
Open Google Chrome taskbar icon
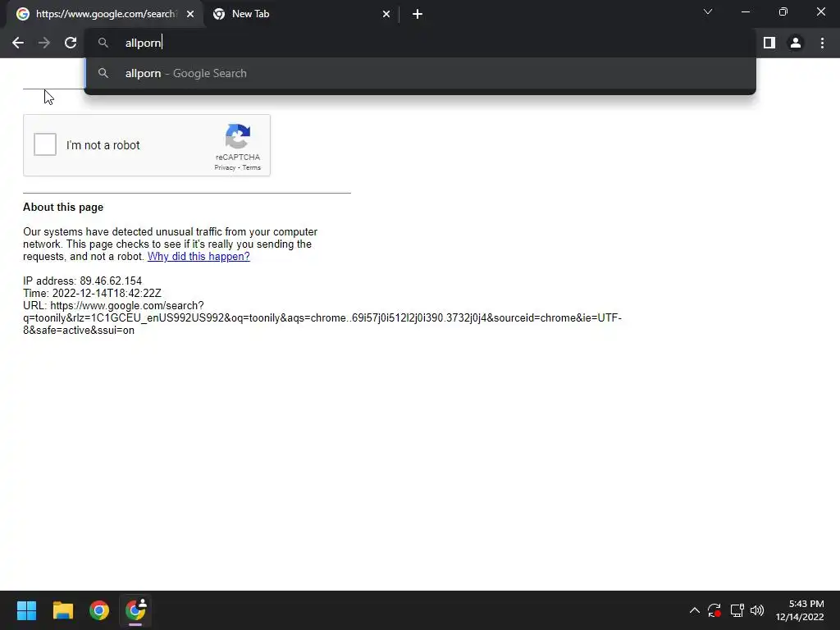pos(99,610)
